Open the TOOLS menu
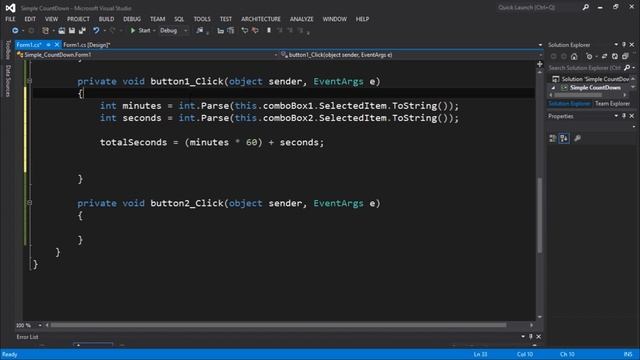This screenshot has width=640, height=360. (202, 19)
